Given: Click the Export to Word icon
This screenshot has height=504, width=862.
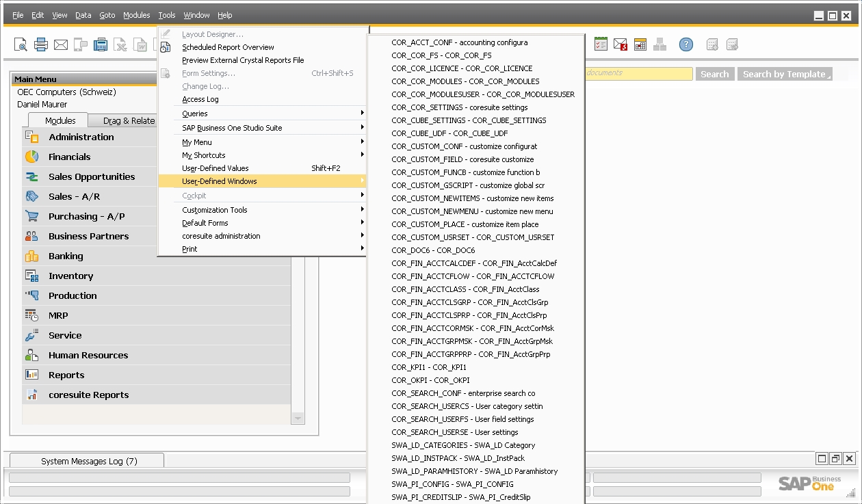Looking at the screenshot, I should [140, 44].
